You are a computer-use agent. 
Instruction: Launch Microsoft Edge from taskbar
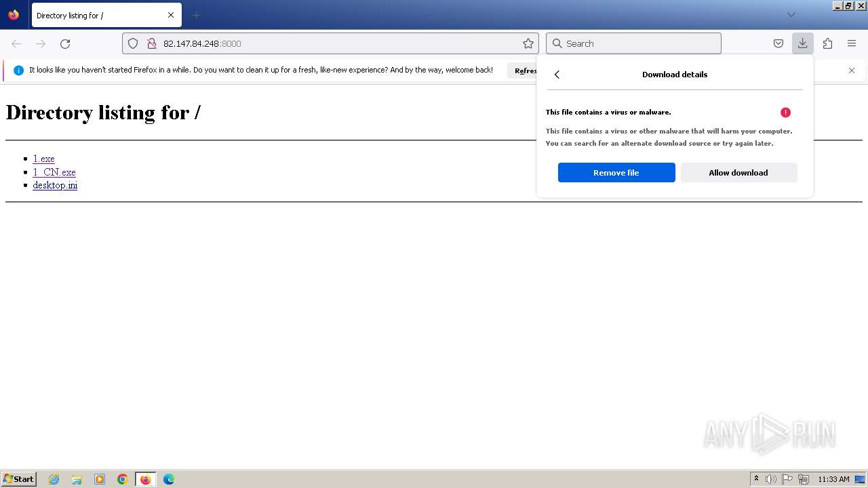coord(169,479)
